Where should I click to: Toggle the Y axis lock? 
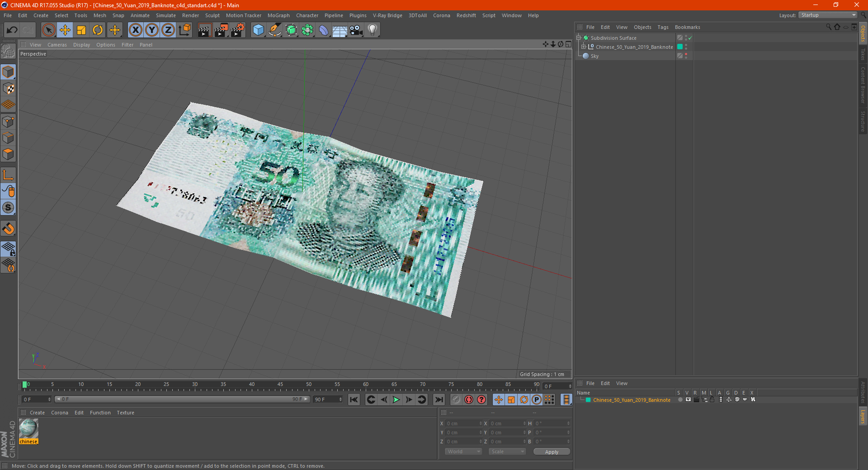[152, 30]
